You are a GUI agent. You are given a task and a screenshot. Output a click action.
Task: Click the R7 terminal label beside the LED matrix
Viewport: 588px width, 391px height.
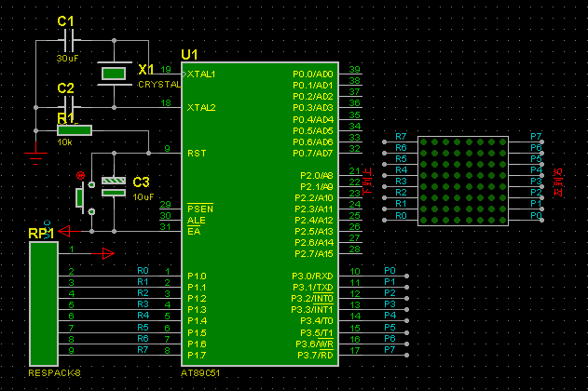point(401,137)
